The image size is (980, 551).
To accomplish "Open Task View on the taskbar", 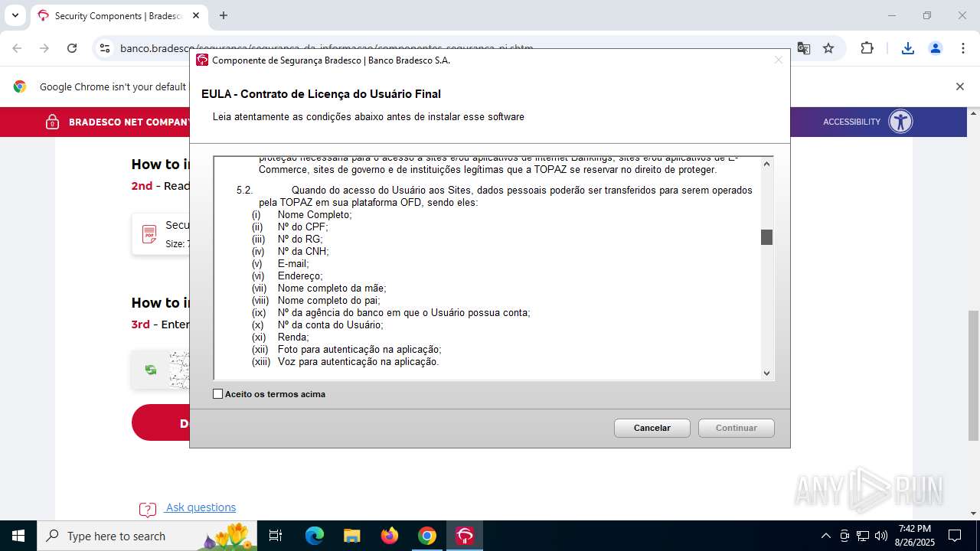I will click(x=276, y=536).
